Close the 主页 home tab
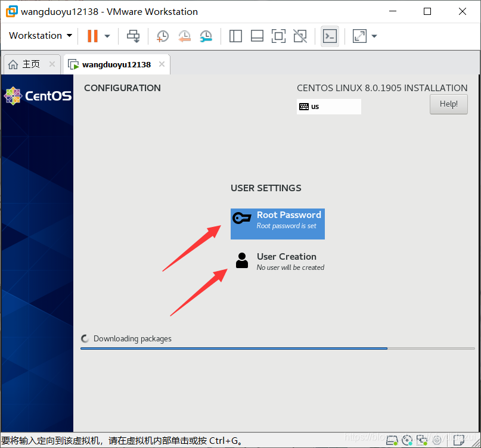The image size is (481, 448). [52, 64]
